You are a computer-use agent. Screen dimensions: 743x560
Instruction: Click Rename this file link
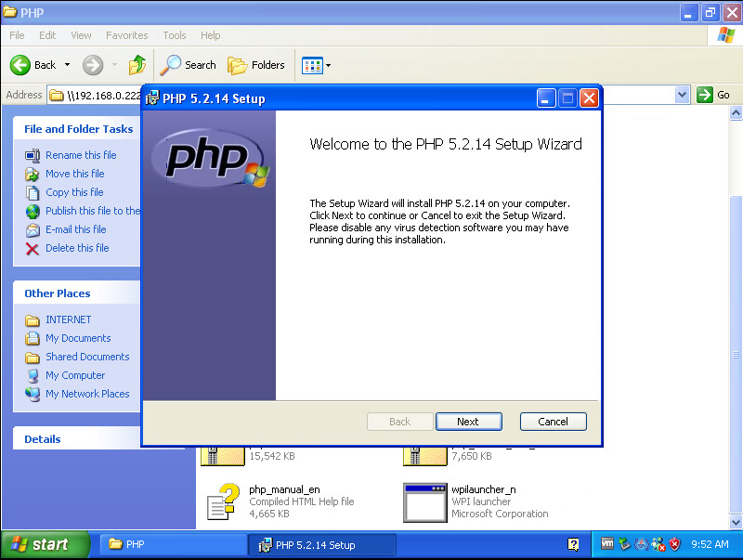pos(81,155)
